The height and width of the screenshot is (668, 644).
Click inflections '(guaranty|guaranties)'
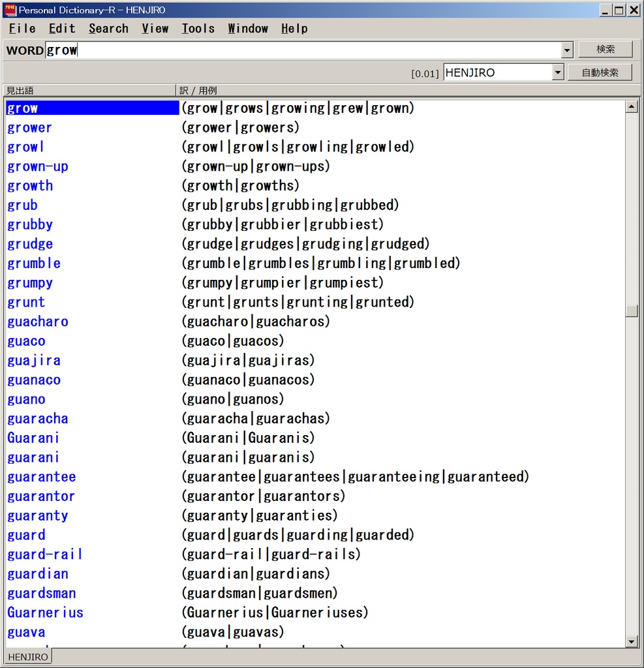pyautogui.click(x=260, y=516)
